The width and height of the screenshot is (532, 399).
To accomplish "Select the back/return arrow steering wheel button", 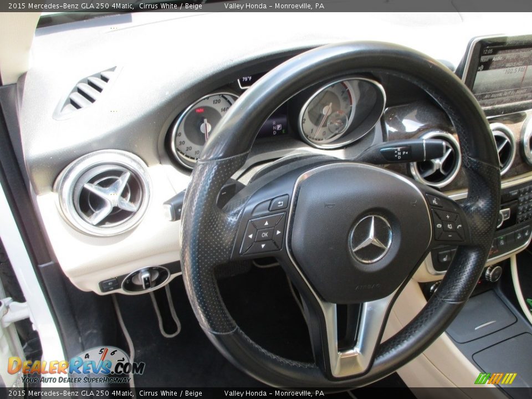I will tap(279, 203).
